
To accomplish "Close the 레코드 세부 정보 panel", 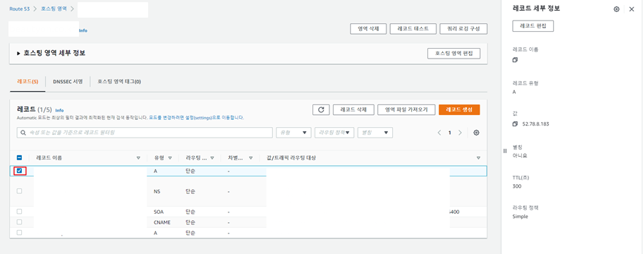I will click(632, 9).
